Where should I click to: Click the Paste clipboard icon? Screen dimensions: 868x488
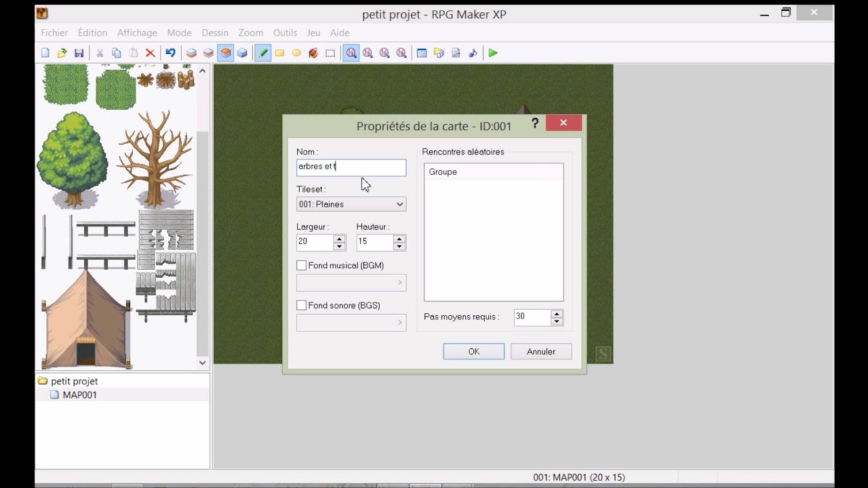[x=134, y=53]
